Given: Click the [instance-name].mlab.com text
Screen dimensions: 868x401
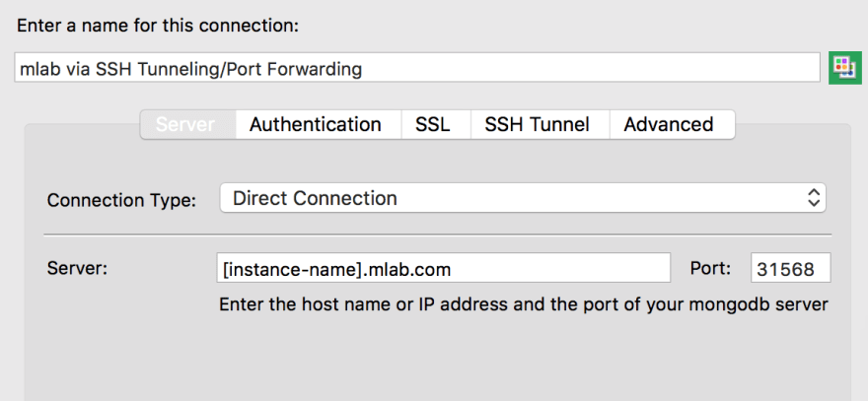Looking at the screenshot, I should 336,269.
